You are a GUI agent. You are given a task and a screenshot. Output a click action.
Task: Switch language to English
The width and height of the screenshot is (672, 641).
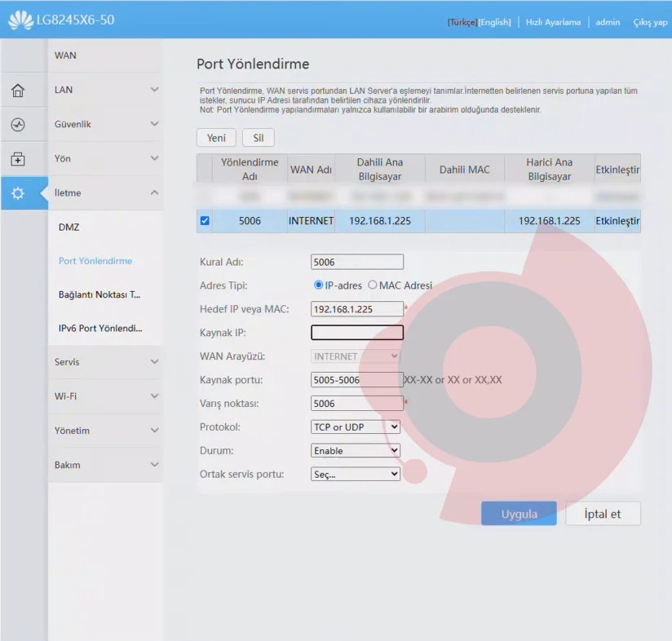click(495, 22)
